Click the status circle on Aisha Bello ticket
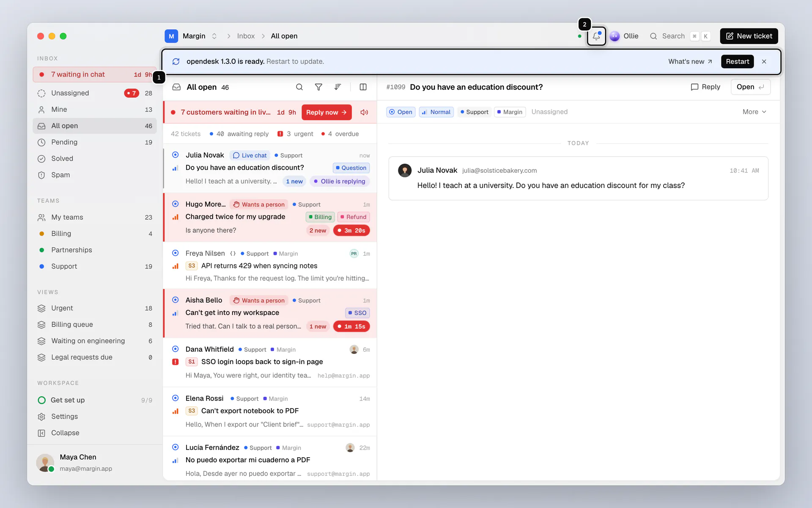 click(x=175, y=300)
